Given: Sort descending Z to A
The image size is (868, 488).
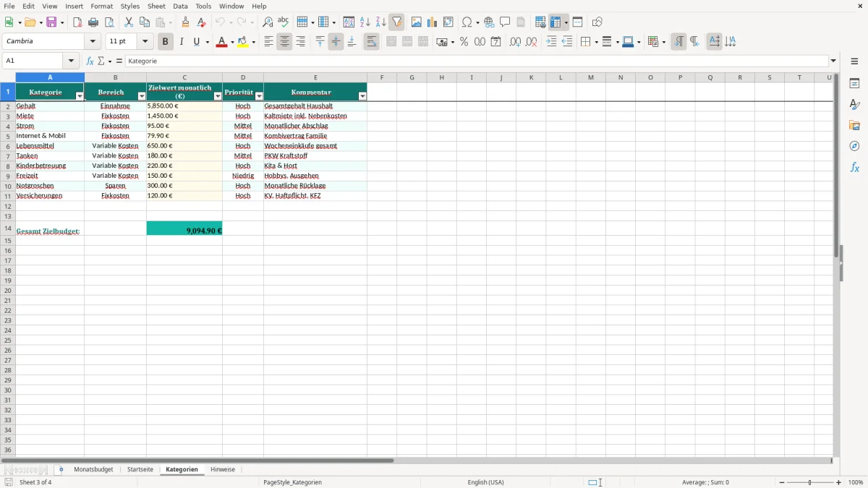Looking at the screenshot, I should pyautogui.click(x=381, y=22).
